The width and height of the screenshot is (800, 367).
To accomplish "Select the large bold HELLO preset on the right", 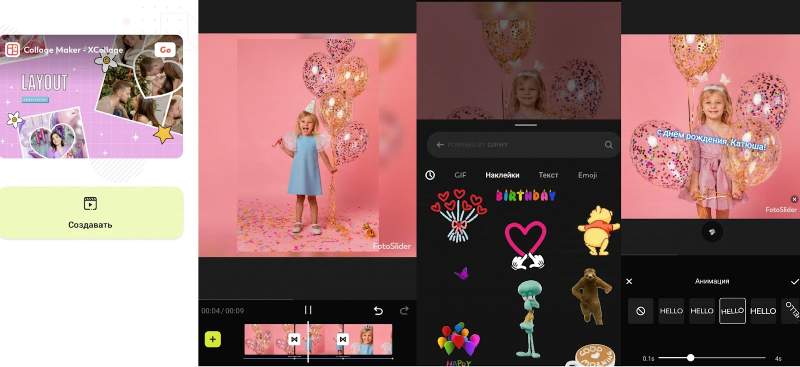I will (763, 311).
